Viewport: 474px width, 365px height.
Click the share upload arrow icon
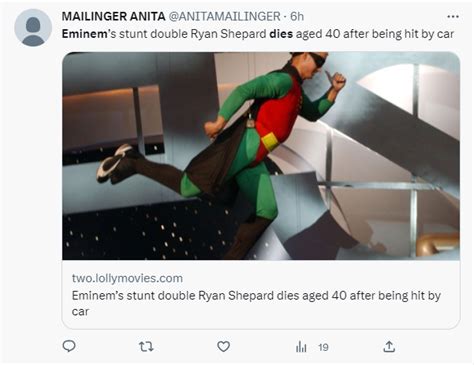coord(389,347)
